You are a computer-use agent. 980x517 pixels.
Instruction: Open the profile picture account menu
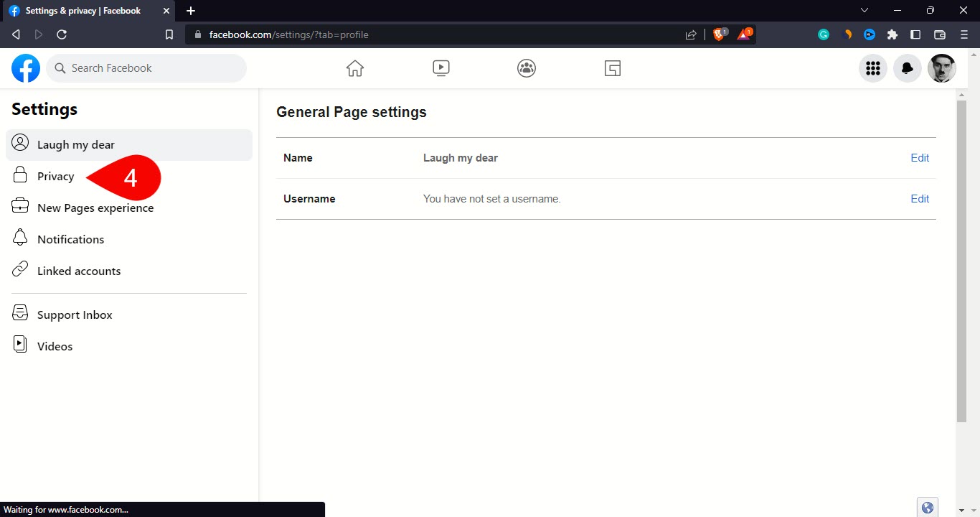tap(941, 68)
